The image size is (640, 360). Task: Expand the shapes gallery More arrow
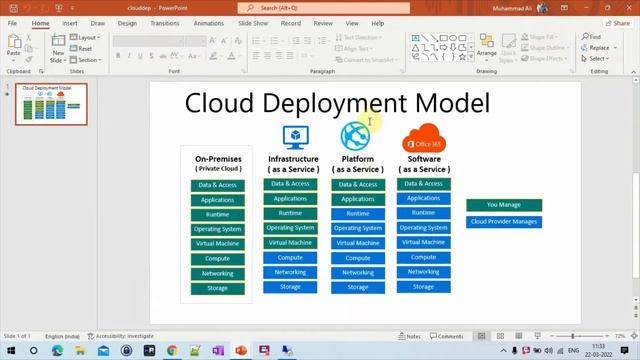click(471, 57)
